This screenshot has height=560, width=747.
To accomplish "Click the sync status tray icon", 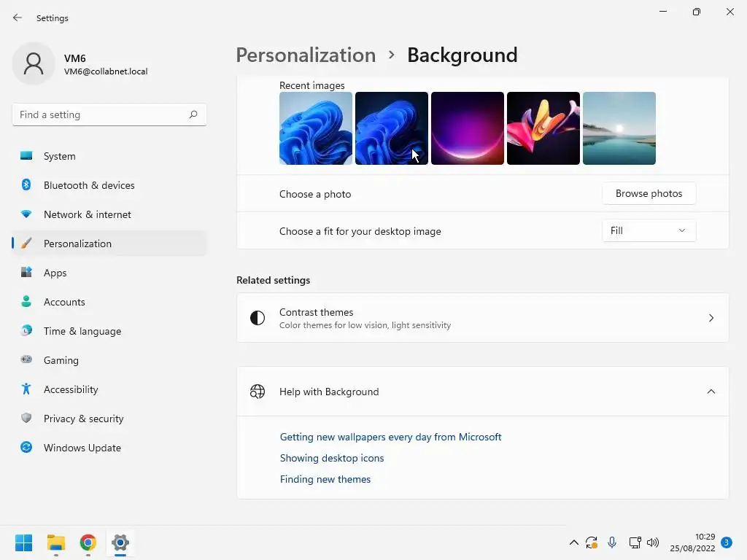I will coord(592,542).
